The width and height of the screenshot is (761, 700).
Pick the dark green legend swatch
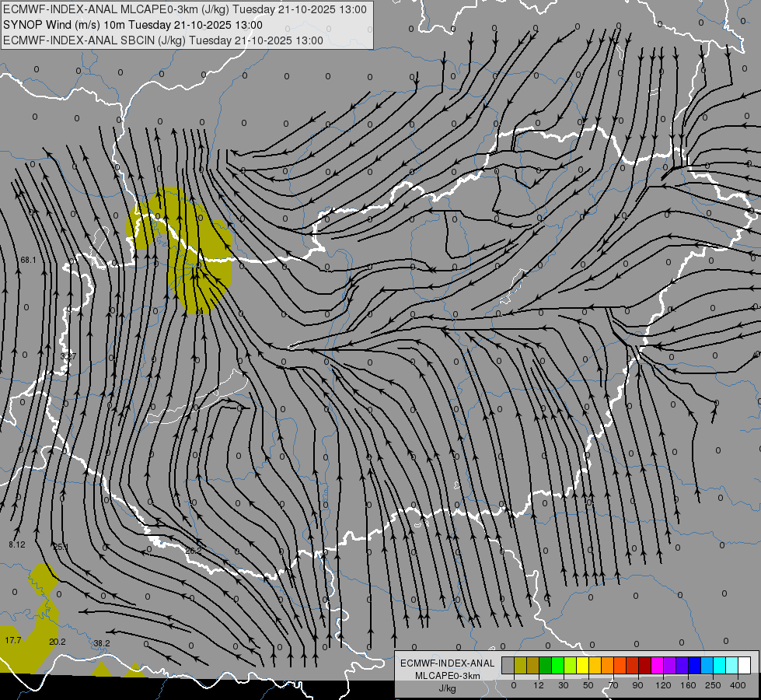pyautogui.click(x=546, y=666)
